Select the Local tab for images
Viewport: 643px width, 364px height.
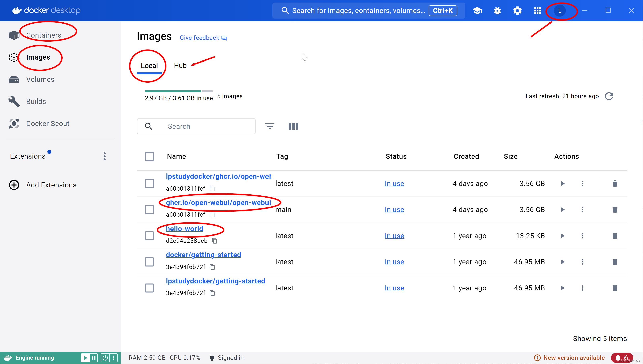149,65
